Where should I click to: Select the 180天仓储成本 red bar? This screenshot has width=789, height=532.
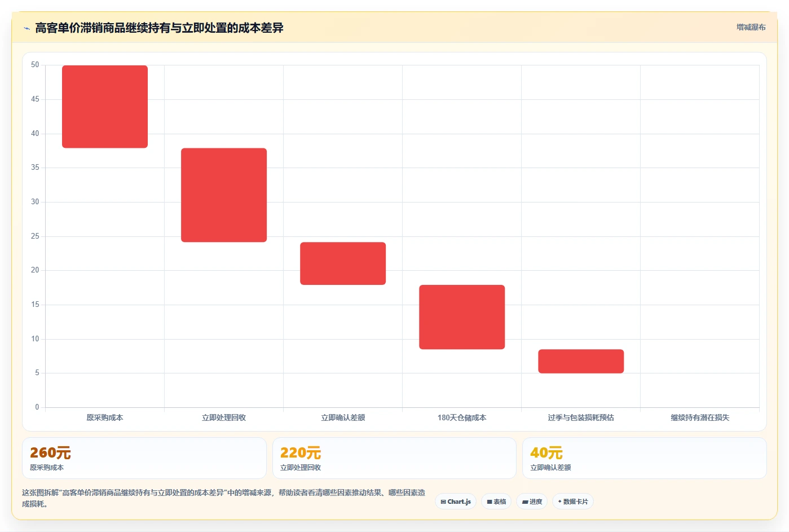tap(462, 317)
